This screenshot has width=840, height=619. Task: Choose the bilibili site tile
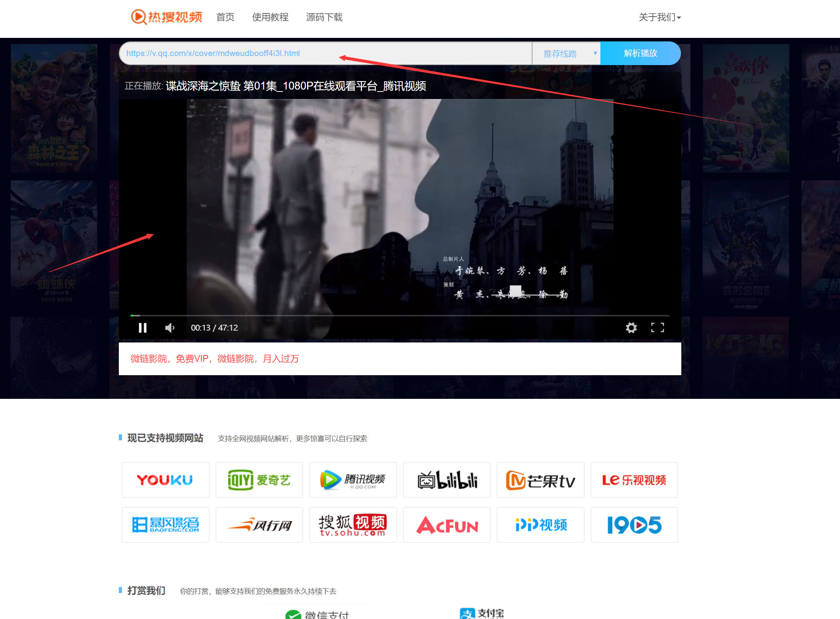pyautogui.click(x=446, y=480)
